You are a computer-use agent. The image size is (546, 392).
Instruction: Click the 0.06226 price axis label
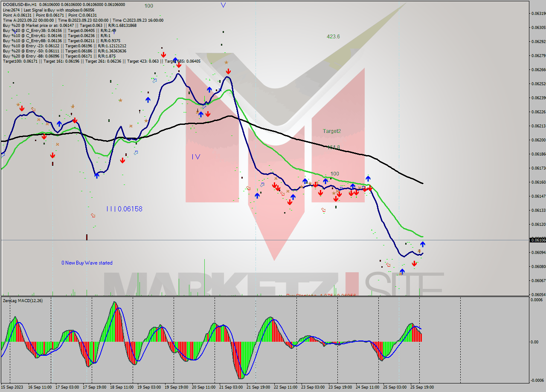(x=539, y=112)
